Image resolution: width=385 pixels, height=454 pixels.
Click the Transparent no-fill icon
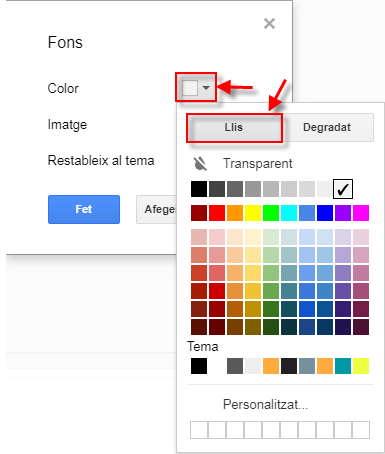tap(200, 164)
